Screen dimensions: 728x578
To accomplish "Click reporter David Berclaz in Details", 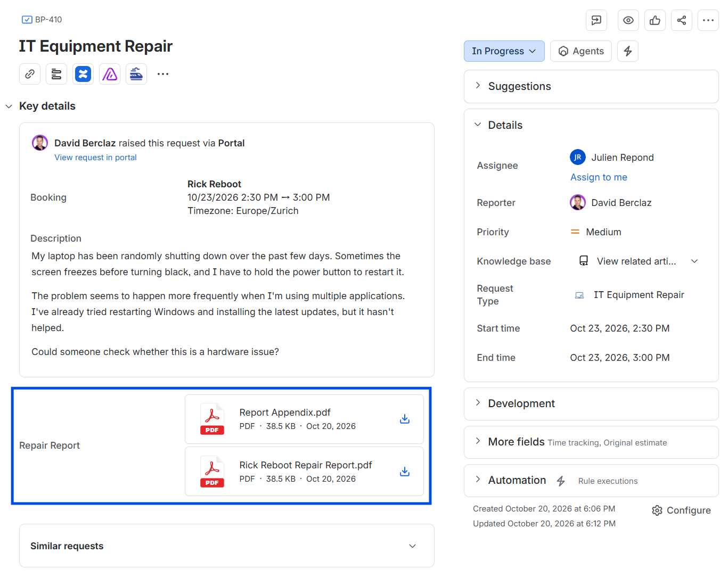I will (x=611, y=203).
